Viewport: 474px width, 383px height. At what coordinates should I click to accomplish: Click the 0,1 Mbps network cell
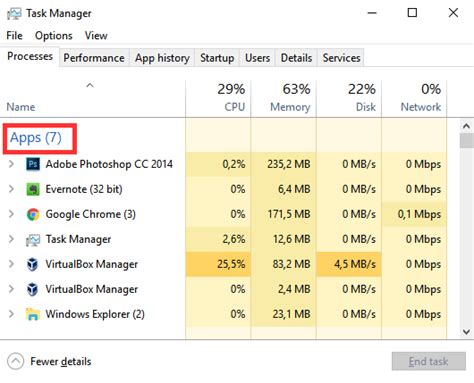[x=414, y=214]
